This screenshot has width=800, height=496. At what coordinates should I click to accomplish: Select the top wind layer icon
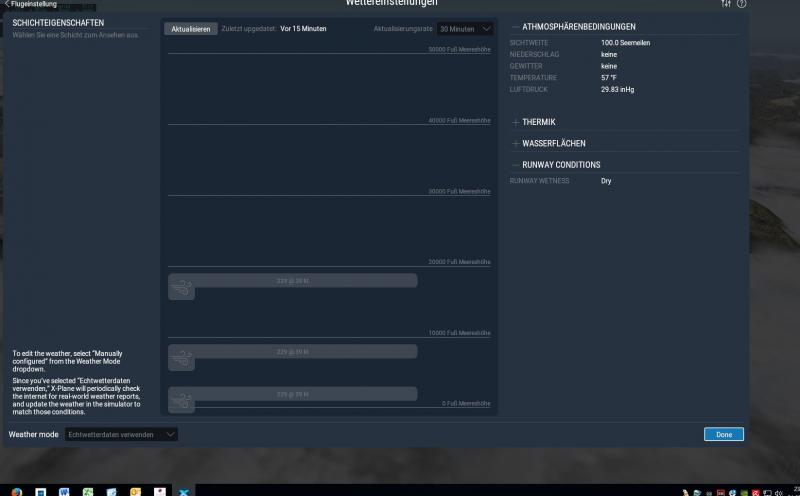181,289
